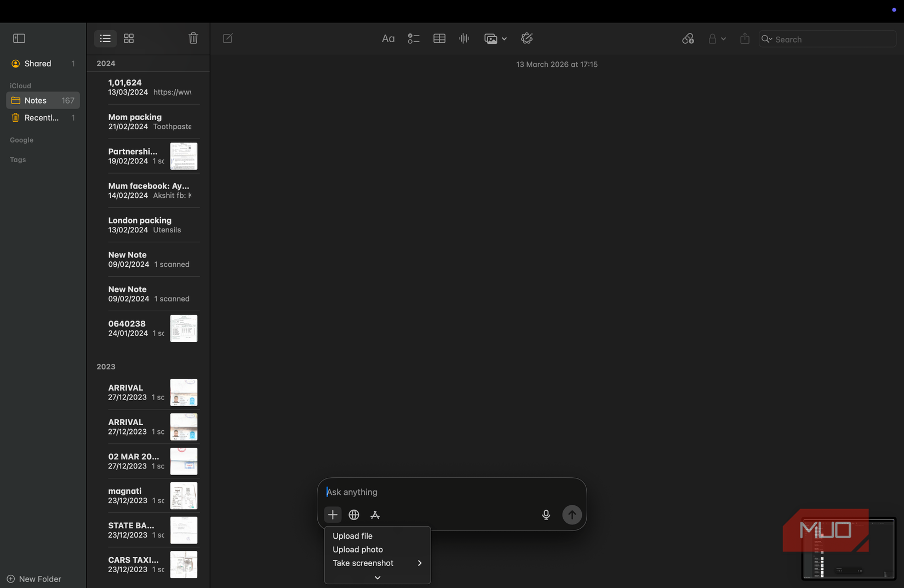Open the globe web search option

click(x=354, y=515)
